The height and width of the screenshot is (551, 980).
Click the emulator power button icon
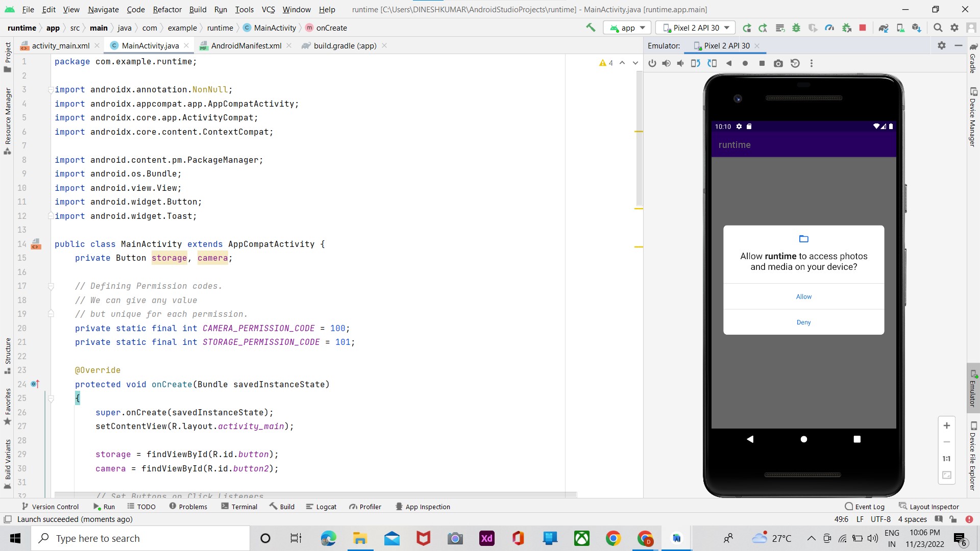[x=652, y=63]
